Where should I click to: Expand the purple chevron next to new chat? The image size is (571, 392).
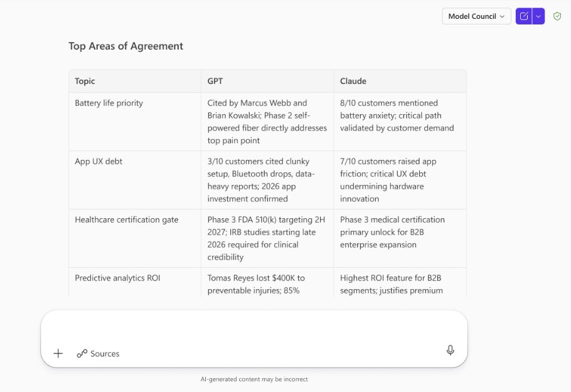[538, 16]
